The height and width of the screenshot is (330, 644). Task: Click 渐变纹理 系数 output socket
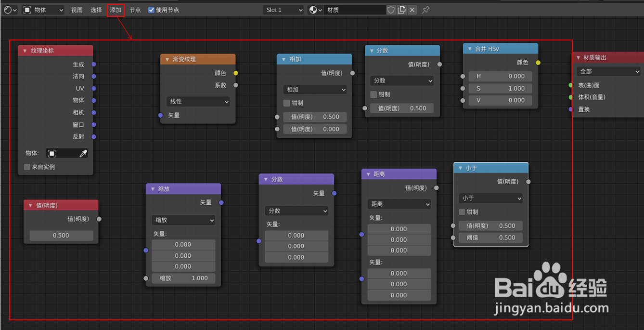tap(235, 85)
